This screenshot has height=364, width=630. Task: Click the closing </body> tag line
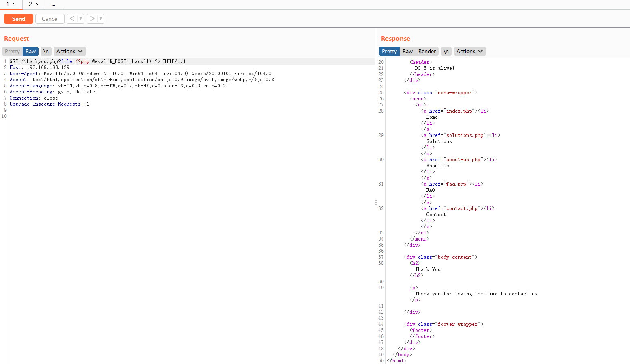click(x=402, y=355)
